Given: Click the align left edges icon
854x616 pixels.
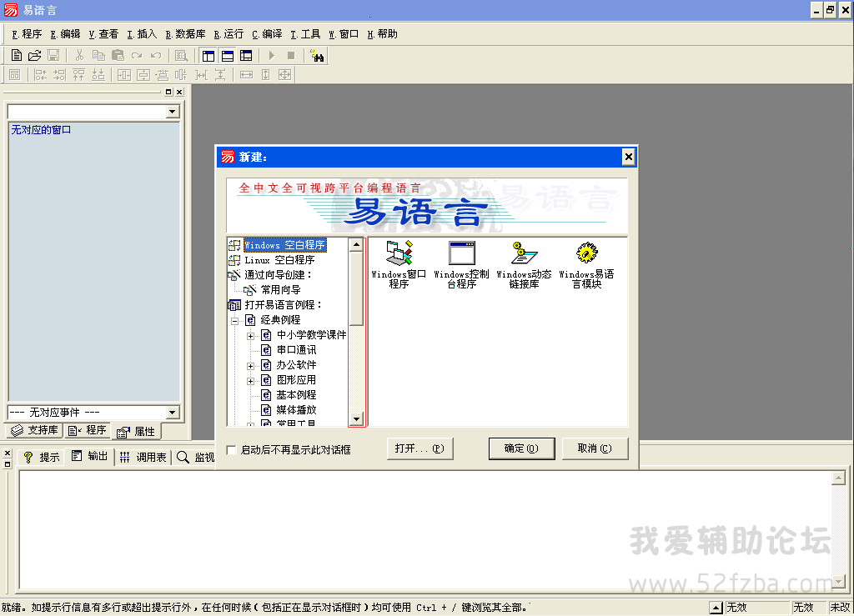Looking at the screenshot, I should pos(40,74).
